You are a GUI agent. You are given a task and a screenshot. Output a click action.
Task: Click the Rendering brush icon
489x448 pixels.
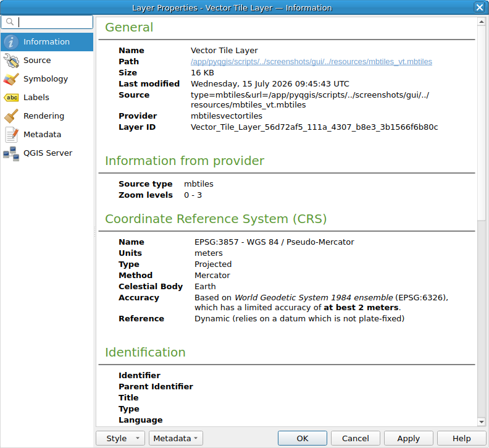[x=11, y=116]
